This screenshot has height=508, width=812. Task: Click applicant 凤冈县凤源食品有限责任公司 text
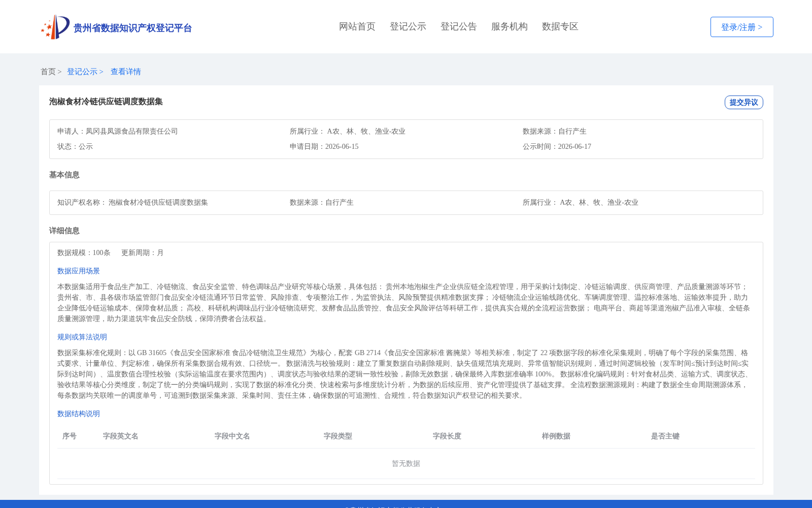(x=132, y=131)
